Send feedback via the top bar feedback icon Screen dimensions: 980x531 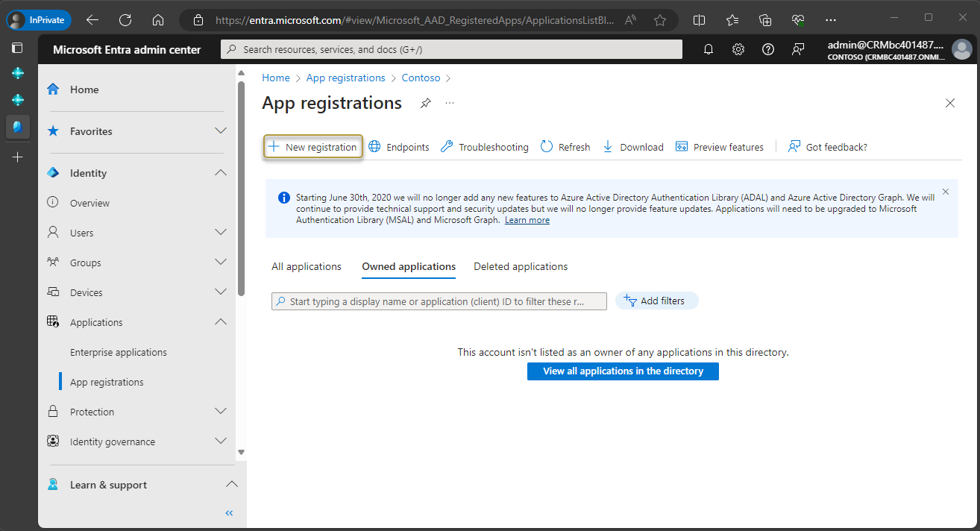(797, 48)
